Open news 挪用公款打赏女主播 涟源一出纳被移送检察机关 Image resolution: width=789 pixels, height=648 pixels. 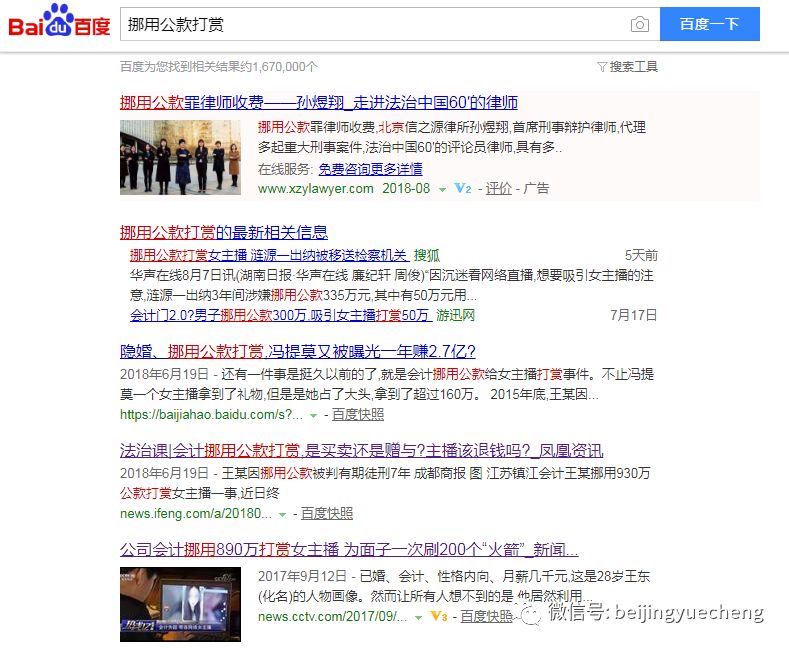click(x=269, y=256)
